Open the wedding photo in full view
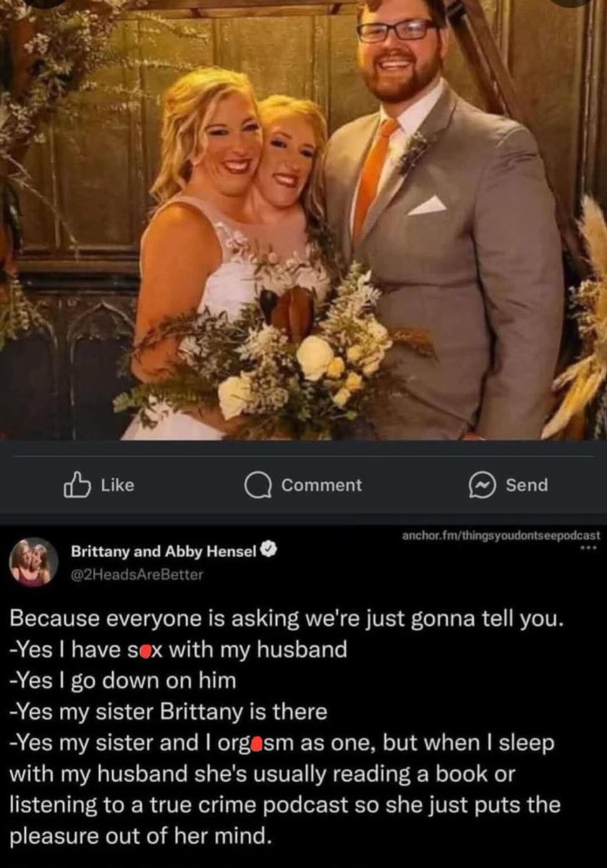The width and height of the screenshot is (607, 868). pyautogui.click(x=303, y=220)
